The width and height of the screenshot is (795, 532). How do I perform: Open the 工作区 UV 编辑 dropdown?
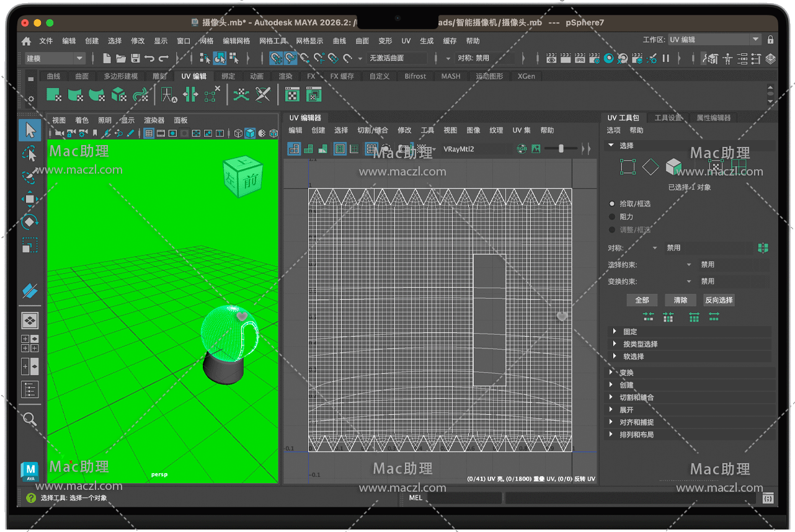coord(714,40)
